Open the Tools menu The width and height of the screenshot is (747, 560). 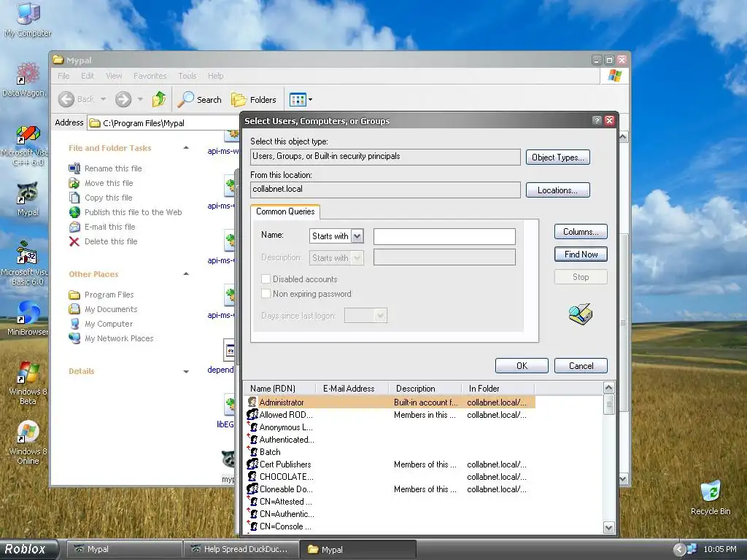click(187, 76)
